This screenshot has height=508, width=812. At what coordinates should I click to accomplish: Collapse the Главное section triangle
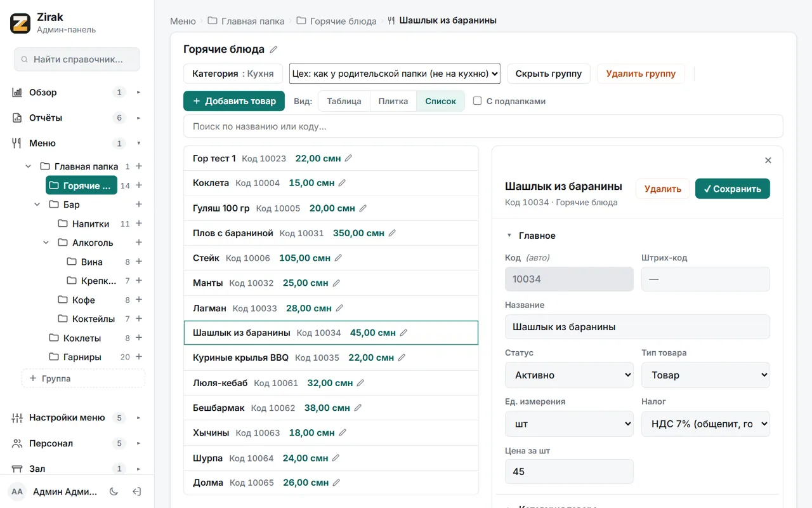509,236
